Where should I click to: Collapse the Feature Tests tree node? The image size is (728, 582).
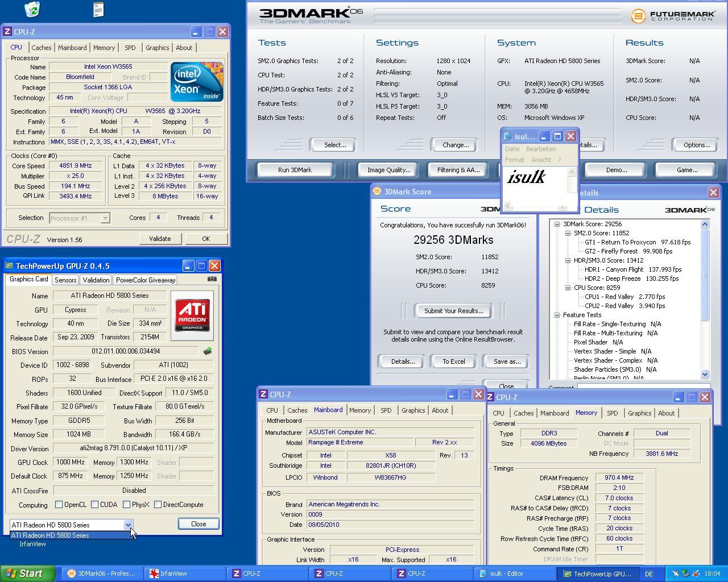pyautogui.click(x=557, y=315)
